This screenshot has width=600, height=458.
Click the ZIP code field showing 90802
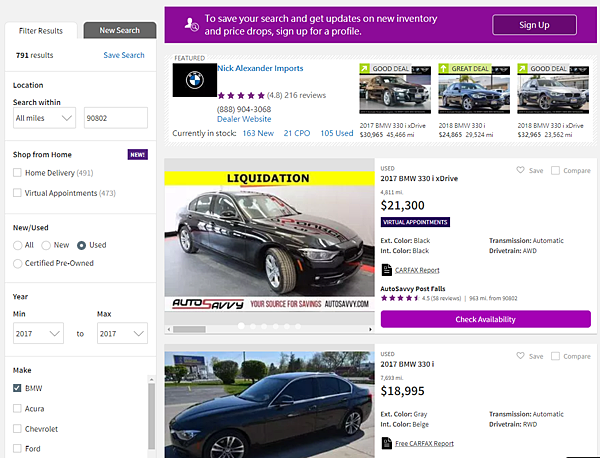[x=116, y=118]
